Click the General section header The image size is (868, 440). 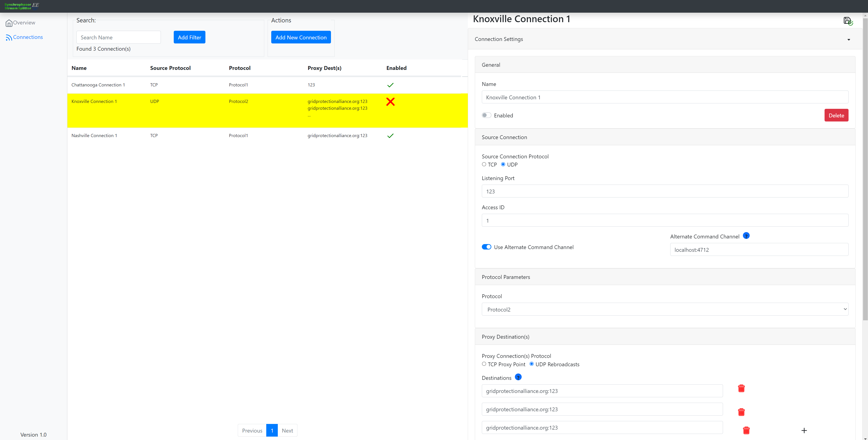(665, 65)
